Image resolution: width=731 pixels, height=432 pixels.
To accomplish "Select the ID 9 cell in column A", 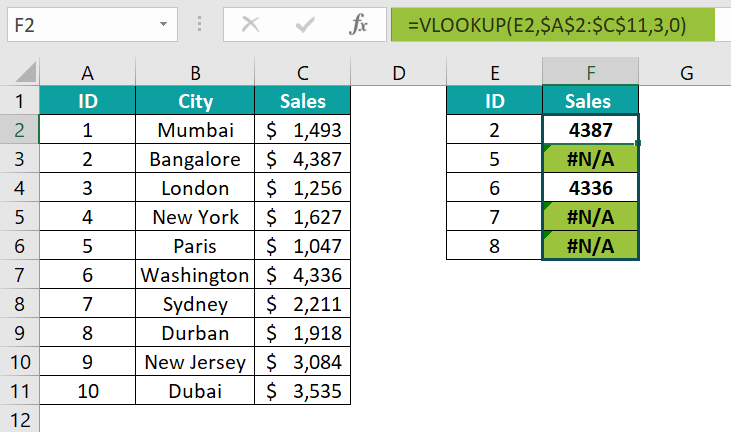I will [x=88, y=361].
